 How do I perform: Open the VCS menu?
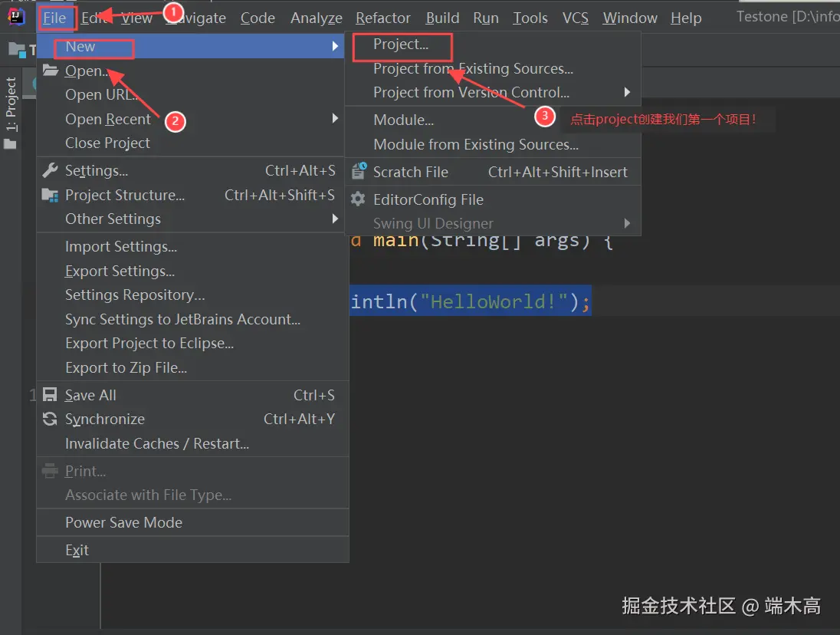coord(576,17)
